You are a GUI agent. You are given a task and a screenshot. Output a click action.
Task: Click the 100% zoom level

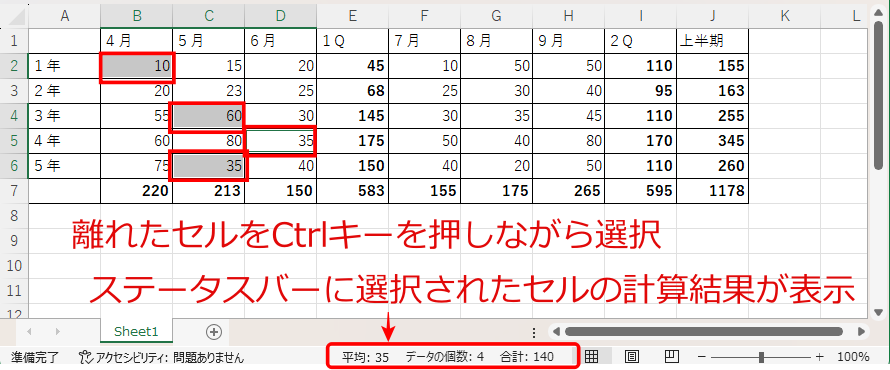coord(853,357)
